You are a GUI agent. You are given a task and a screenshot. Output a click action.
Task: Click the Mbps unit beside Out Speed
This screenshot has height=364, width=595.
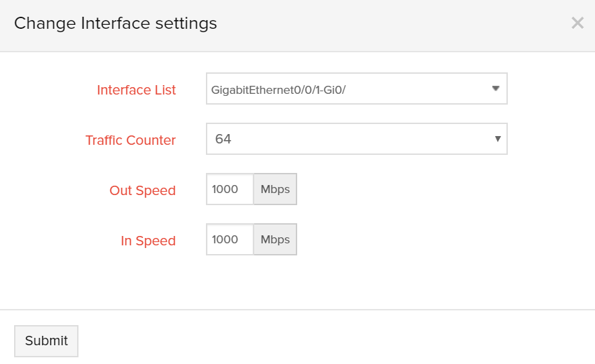pos(275,189)
